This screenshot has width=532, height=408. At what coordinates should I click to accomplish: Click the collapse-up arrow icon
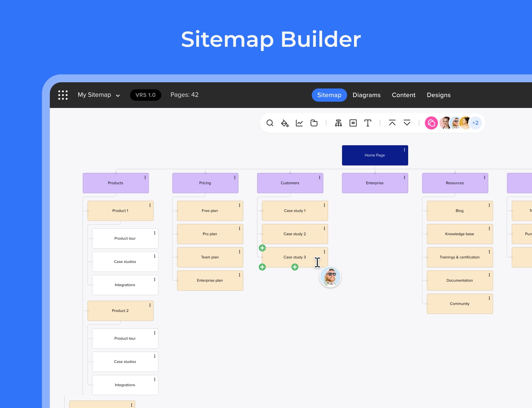pos(392,123)
